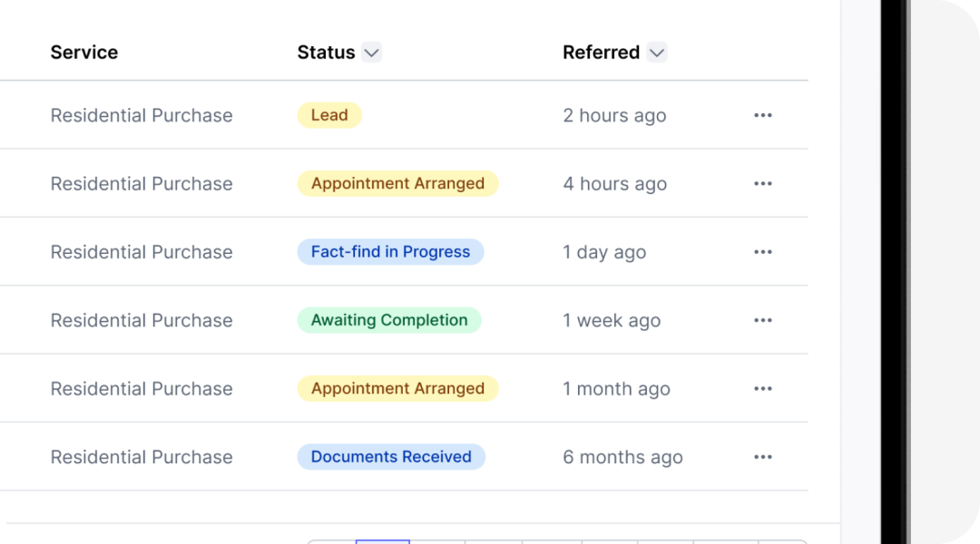The height and width of the screenshot is (544, 980).
Task: Click the Fact-find in Progress badge
Action: tap(390, 251)
